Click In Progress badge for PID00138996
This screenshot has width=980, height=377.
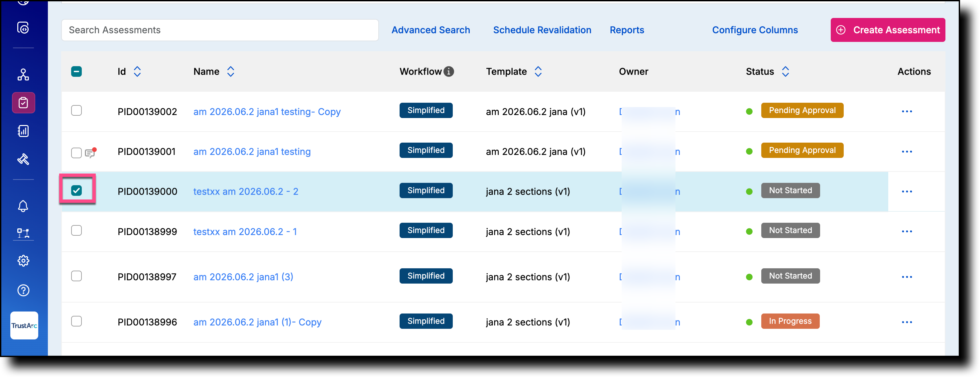790,321
